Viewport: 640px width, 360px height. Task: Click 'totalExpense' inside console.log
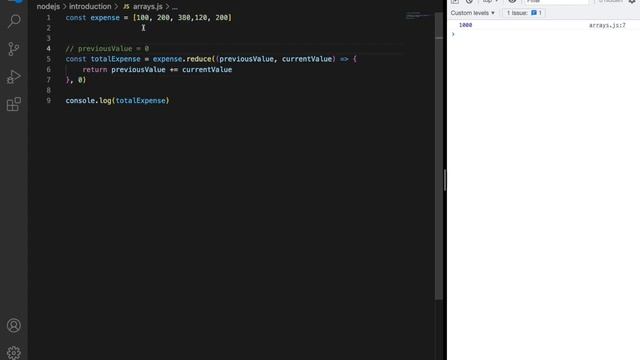140,100
